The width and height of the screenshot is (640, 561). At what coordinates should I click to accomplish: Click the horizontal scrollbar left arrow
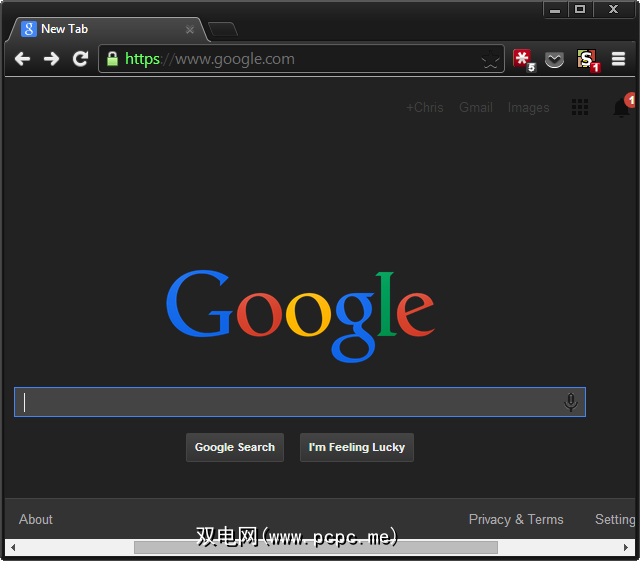click(13, 547)
